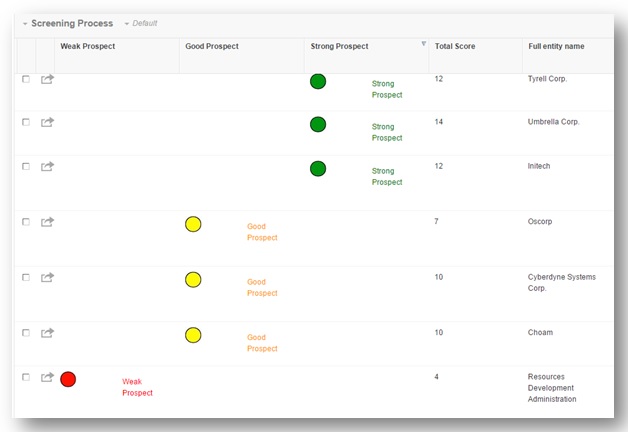This screenshot has width=628, height=432.
Task: Click the green circle in Initech row
Action: point(318,169)
